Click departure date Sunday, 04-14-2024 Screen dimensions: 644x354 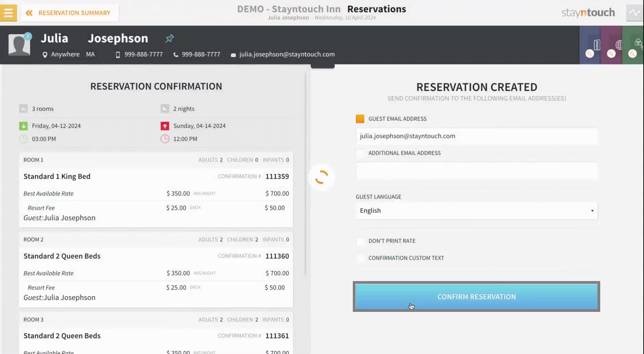tap(199, 126)
